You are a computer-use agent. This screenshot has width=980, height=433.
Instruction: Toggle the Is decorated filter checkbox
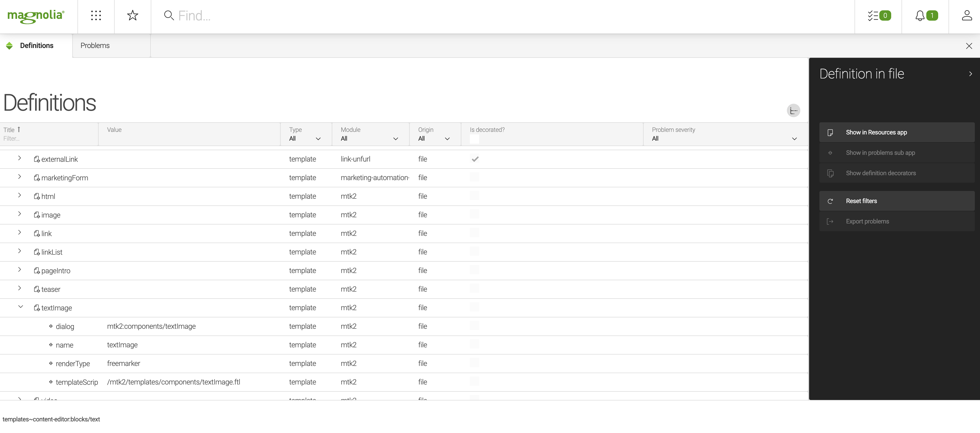tap(475, 140)
